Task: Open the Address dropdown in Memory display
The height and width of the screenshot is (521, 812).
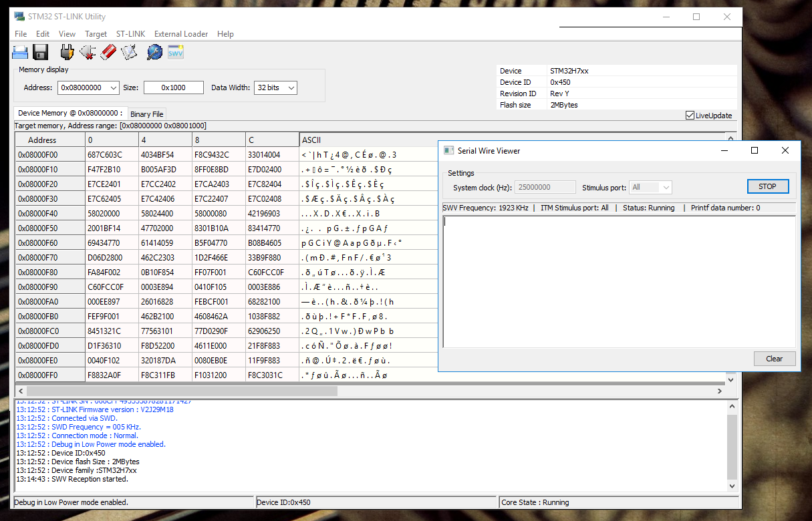Action: [x=112, y=88]
